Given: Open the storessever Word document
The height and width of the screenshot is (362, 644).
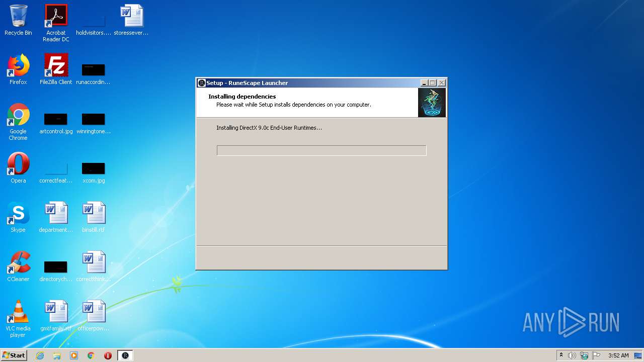Looking at the screenshot, I should coord(131,20).
